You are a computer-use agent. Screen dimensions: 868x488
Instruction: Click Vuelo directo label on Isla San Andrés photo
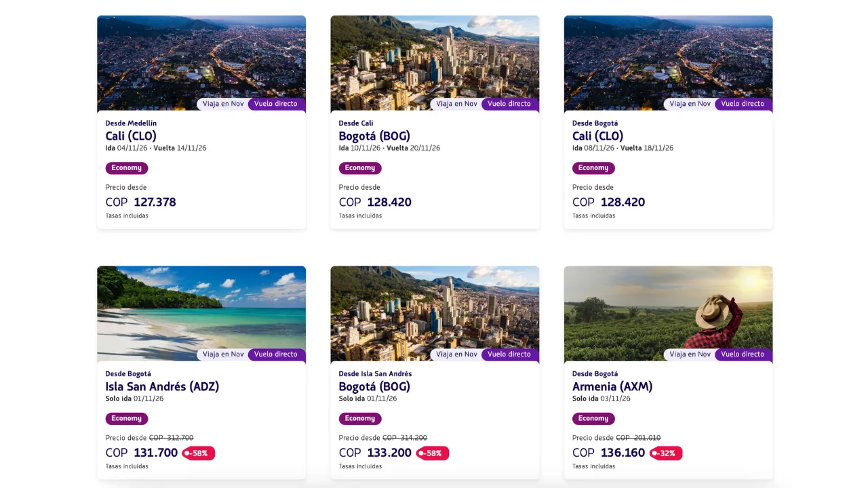click(276, 354)
